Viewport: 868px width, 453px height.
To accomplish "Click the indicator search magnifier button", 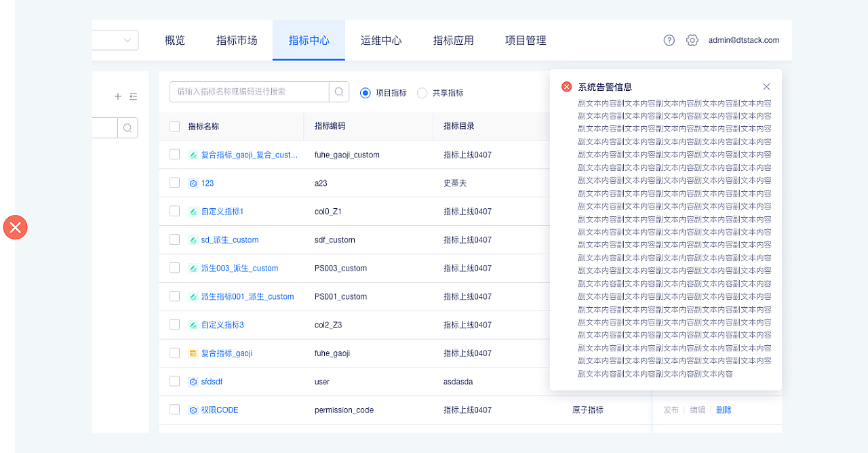I will click(339, 92).
